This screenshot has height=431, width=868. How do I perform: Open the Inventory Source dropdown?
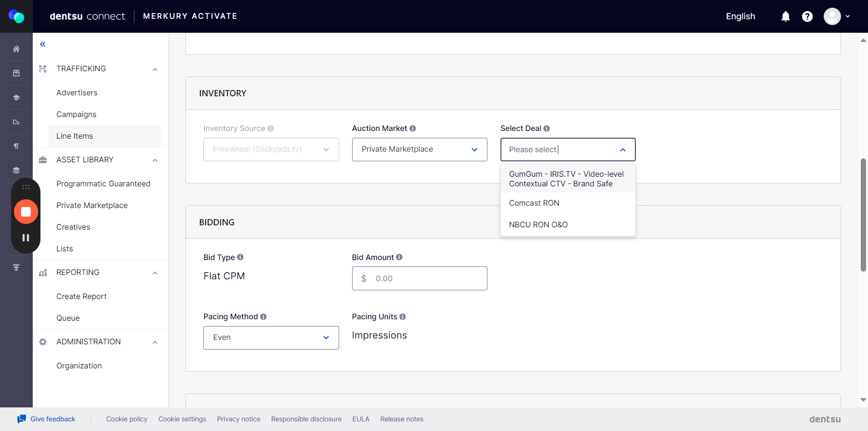pos(271,150)
